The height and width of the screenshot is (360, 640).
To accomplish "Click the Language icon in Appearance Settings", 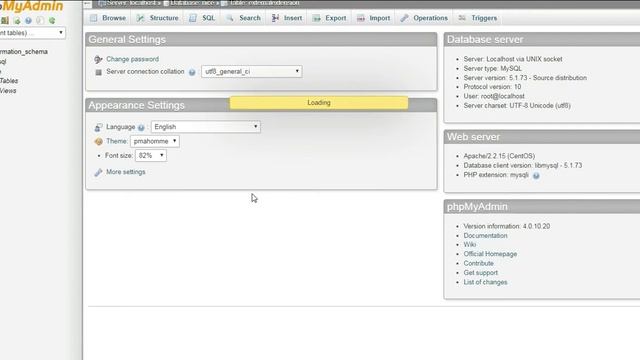I will tap(98, 127).
